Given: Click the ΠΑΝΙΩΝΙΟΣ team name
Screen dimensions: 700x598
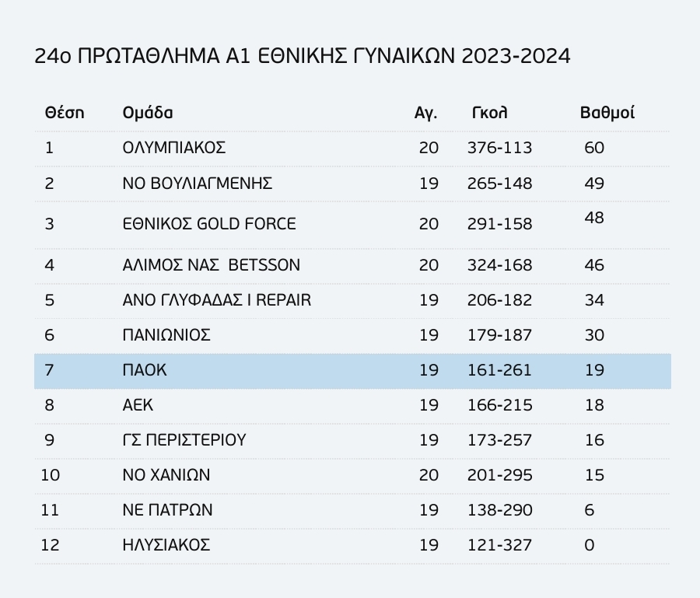Looking at the screenshot, I should (166, 335).
